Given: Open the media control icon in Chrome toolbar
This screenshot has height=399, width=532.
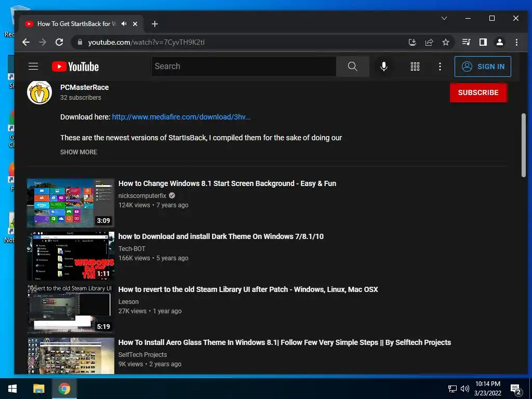Looking at the screenshot, I should point(466,42).
